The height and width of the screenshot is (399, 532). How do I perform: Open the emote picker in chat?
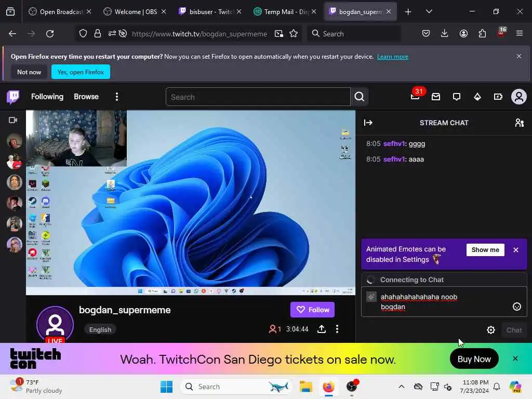[516, 307]
